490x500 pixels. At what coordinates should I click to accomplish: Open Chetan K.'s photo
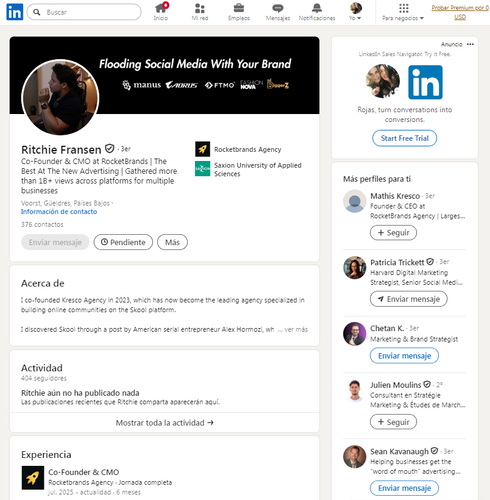click(355, 334)
